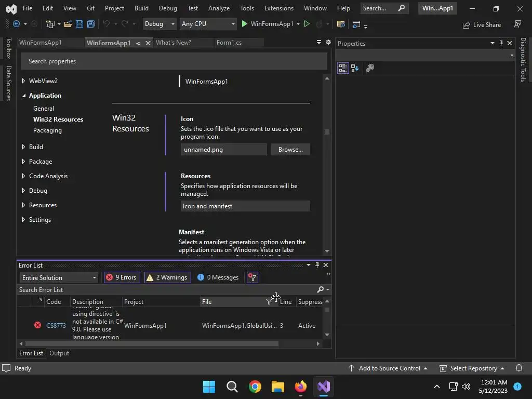Click the Windows Start button
This screenshot has height=399, width=532.
pos(209,387)
